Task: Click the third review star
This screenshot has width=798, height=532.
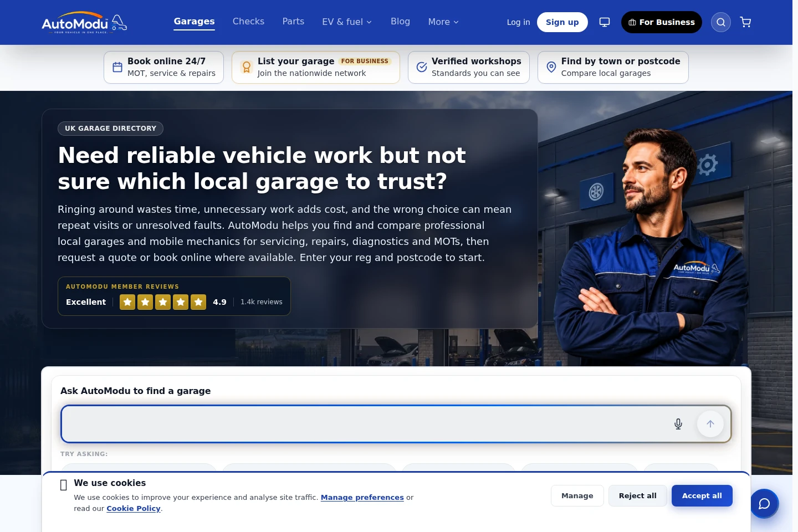Action: coord(163,302)
